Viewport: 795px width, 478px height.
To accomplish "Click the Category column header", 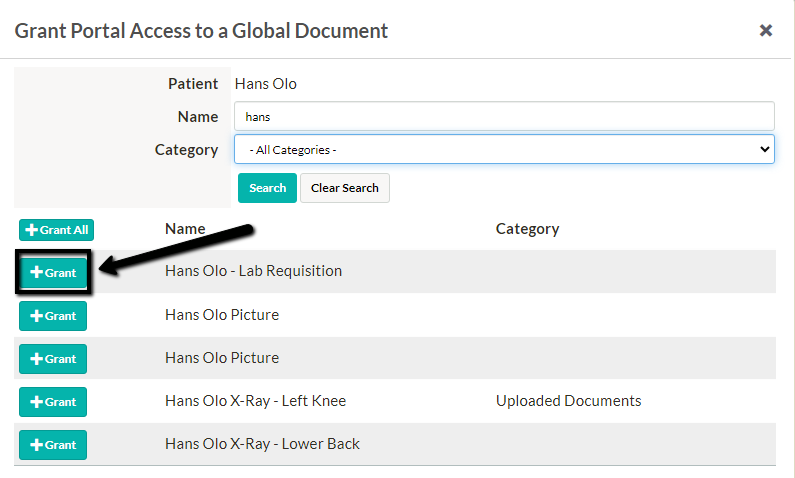I will 527,229.
